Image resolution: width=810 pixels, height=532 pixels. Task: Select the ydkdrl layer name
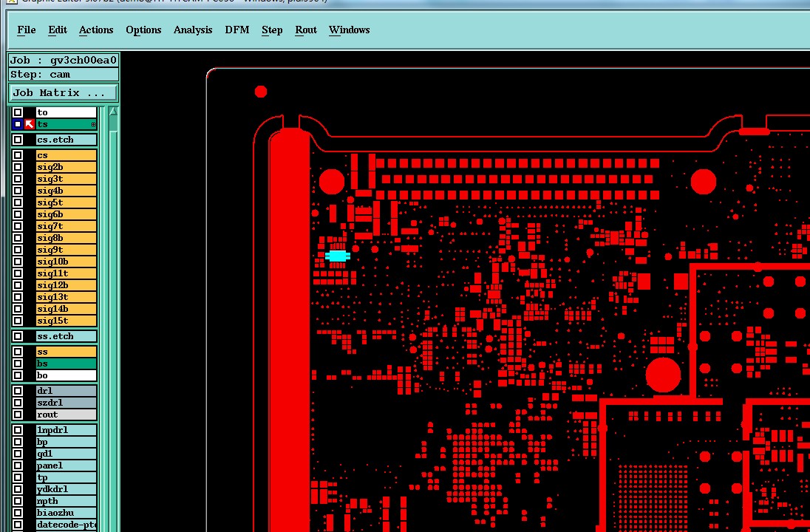pos(66,489)
